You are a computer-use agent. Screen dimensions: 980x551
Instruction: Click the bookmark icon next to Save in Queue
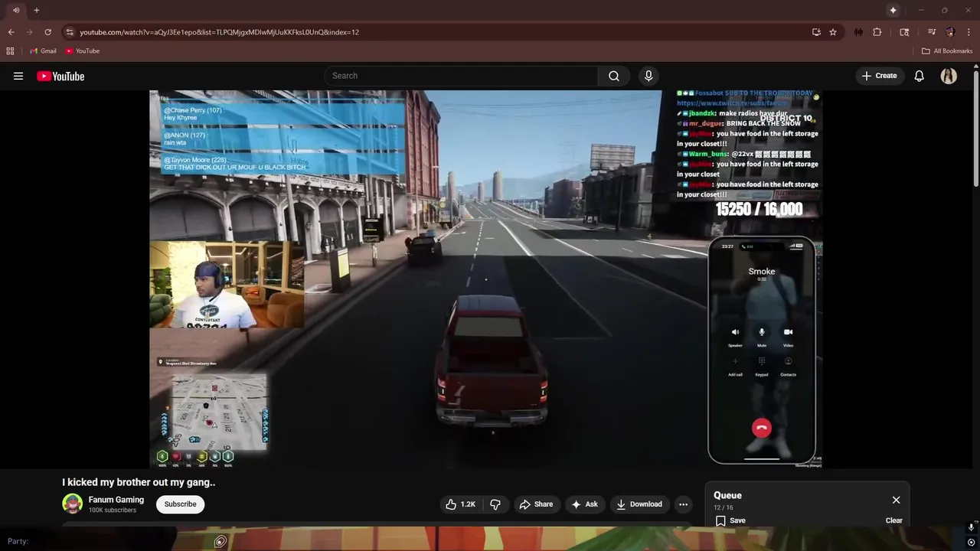click(x=720, y=520)
